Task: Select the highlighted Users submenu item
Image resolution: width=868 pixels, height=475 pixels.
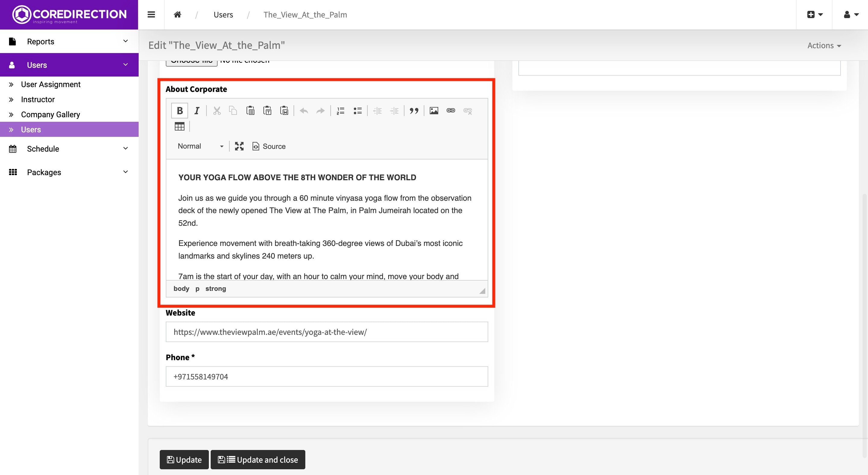Action: (x=69, y=129)
